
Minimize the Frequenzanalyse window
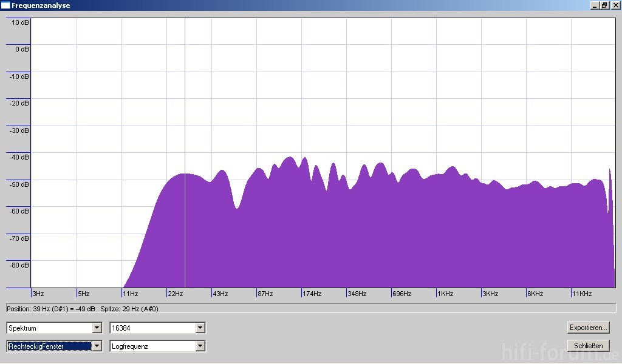593,5
